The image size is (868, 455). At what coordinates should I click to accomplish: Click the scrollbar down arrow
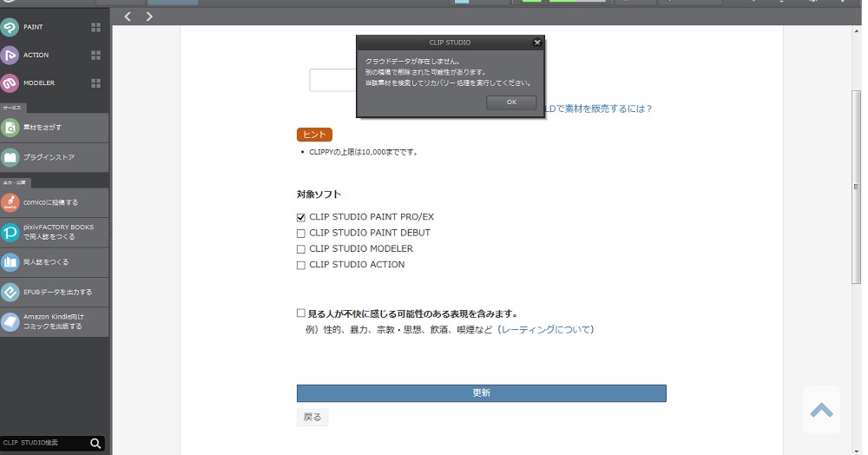click(857, 450)
